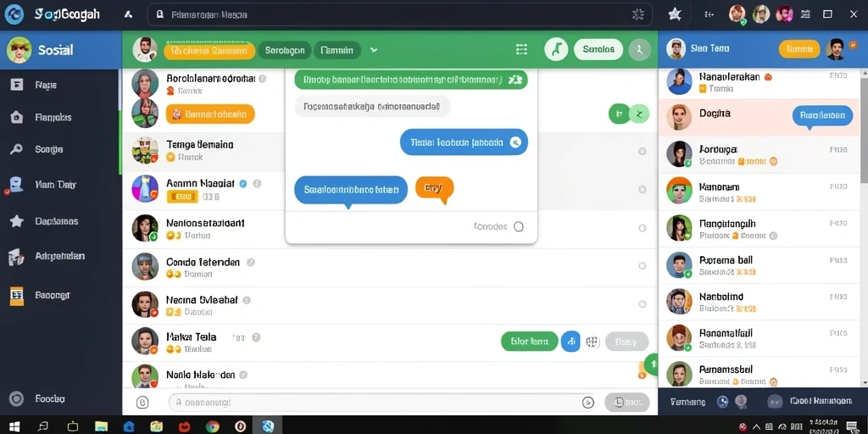Expand the chevron after the header tabs
The height and width of the screenshot is (434, 868).
(374, 50)
